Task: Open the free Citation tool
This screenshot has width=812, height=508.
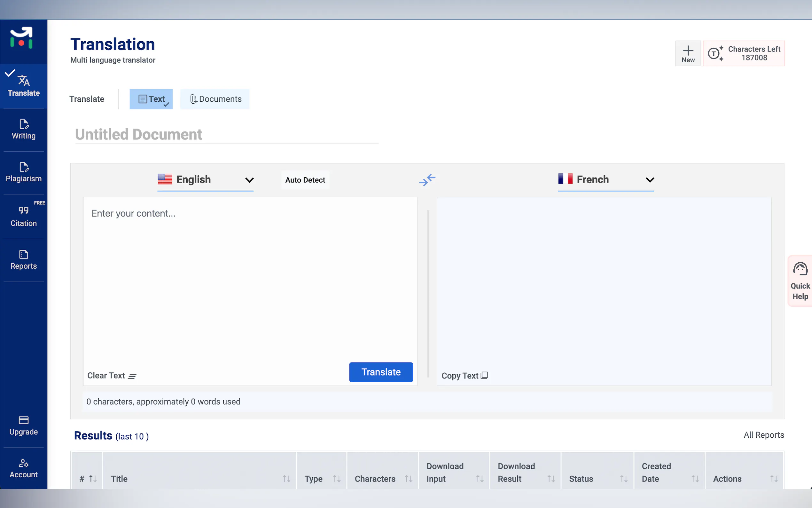Action: pos(24,217)
